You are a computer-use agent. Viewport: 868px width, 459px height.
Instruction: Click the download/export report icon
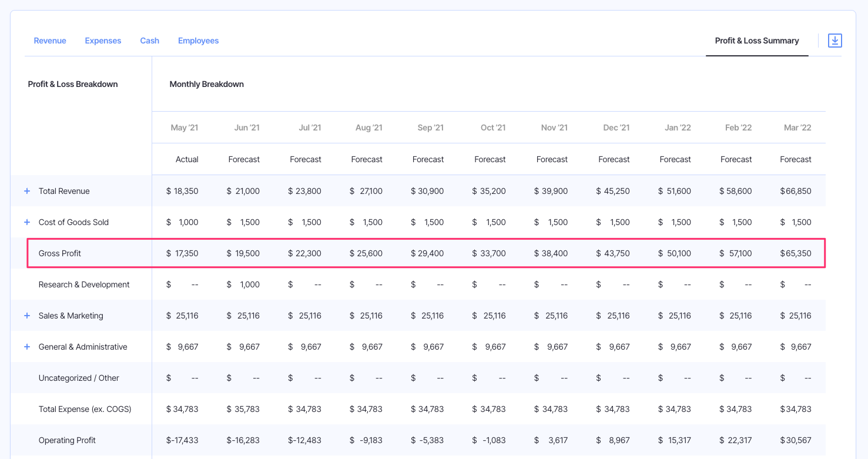click(835, 41)
